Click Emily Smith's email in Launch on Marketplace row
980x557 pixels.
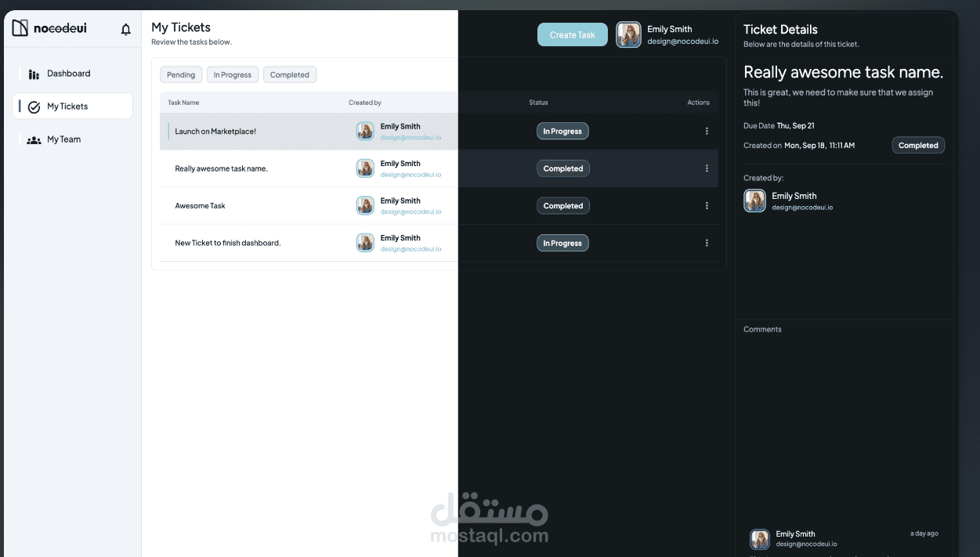coord(410,137)
